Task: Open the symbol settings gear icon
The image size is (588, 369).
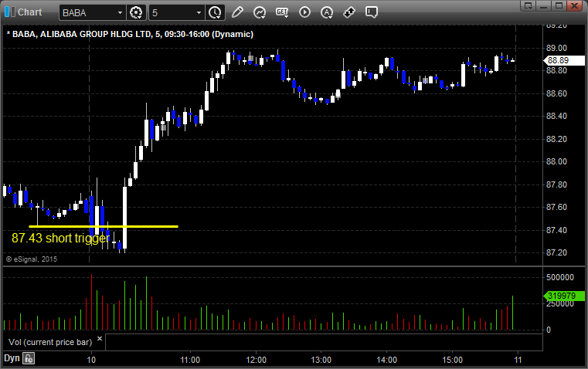Action: 136,12
